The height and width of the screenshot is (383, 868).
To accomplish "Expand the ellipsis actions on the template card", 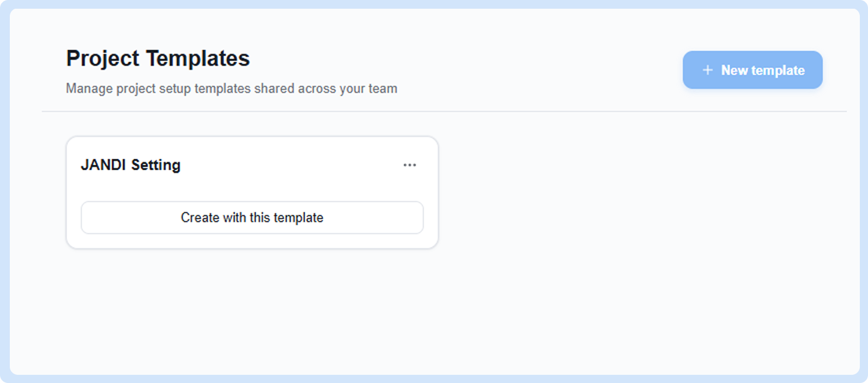I will [x=410, y=165].
